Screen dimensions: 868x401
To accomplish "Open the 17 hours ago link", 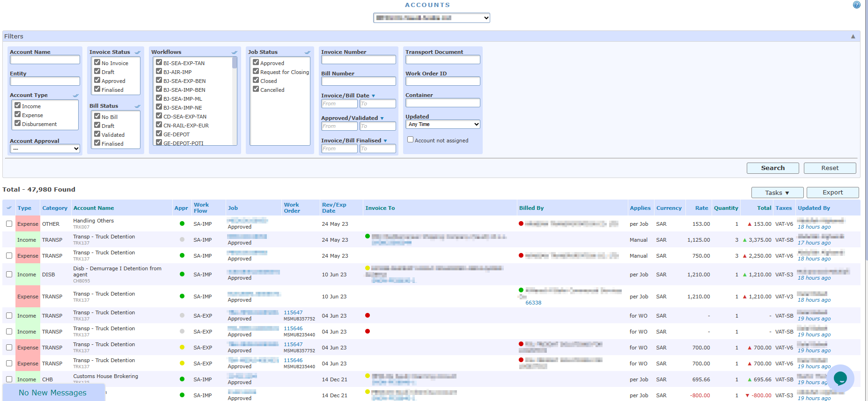I will click(x=814, y=243).
